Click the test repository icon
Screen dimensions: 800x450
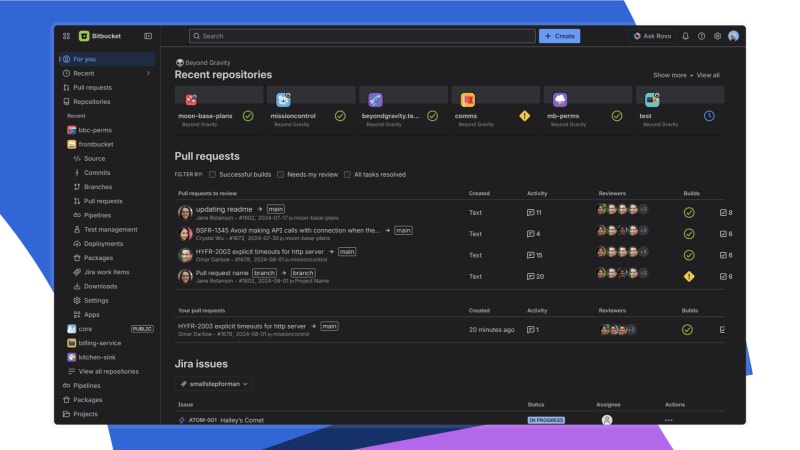coord(652,99)
